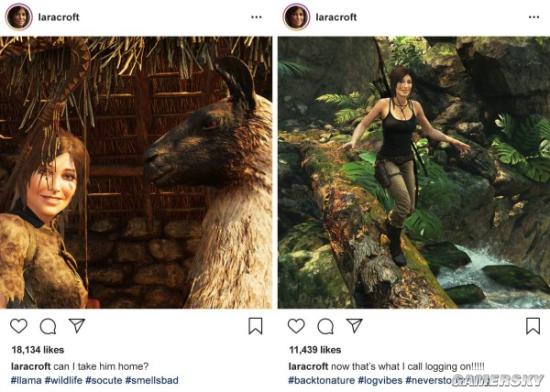Image resolution: width=550 pixels, height=392 pixels.
Task: Bookmark the llama post
Action: pyautogui.click(x=255, y=326)
